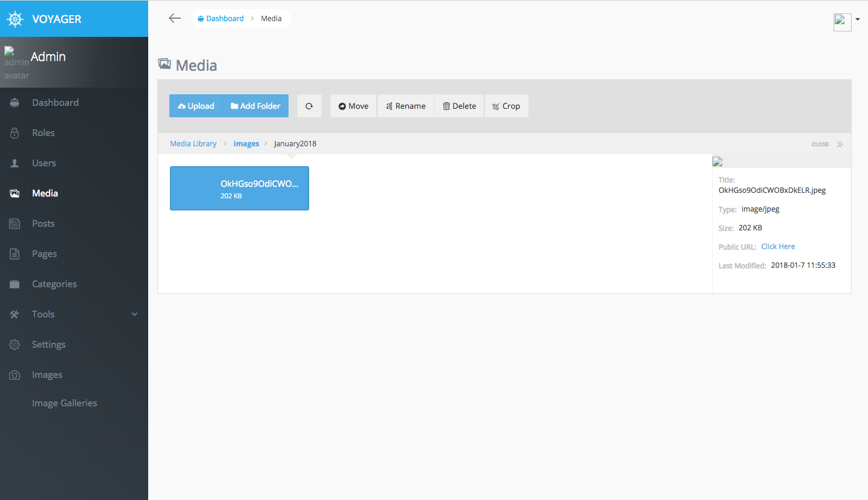
Task: Select the images breadcrumb in Media Library path
Action: click(x=246, y=143)
